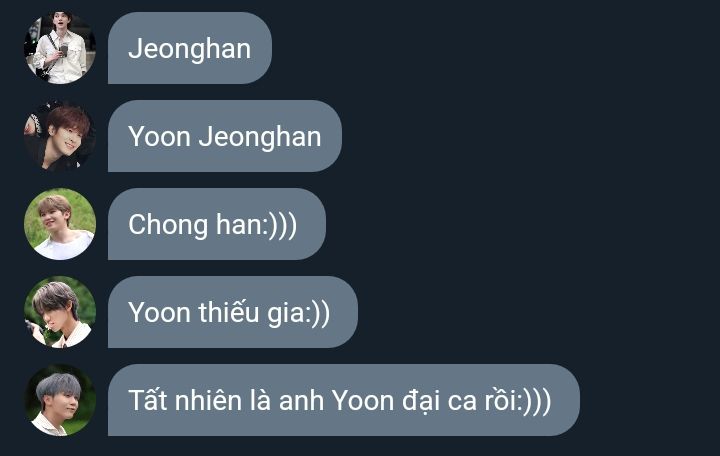Viewport: 720px width, 456px height.
Task: Click the word "thiếu" in the fourth message
Action: pyautogui.click(x=229, y=312)
